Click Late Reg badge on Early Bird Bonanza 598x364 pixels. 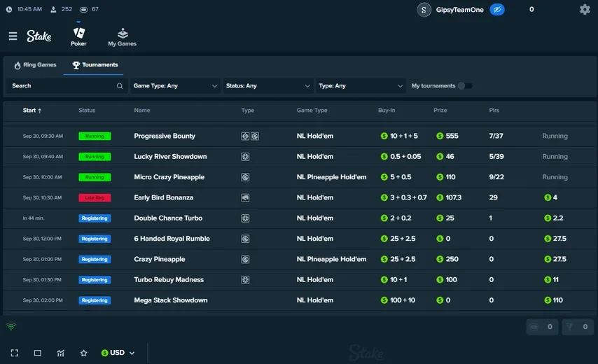point(95,198)
